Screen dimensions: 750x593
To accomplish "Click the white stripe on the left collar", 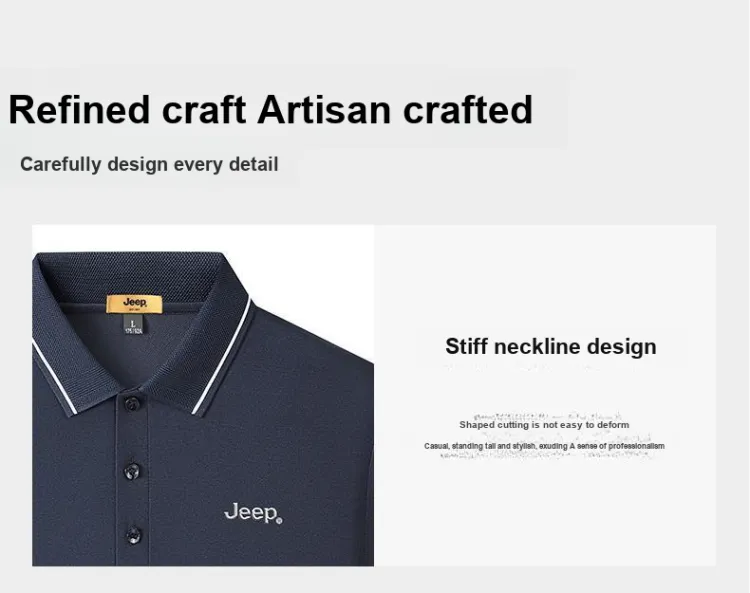I will coord(54,378).
